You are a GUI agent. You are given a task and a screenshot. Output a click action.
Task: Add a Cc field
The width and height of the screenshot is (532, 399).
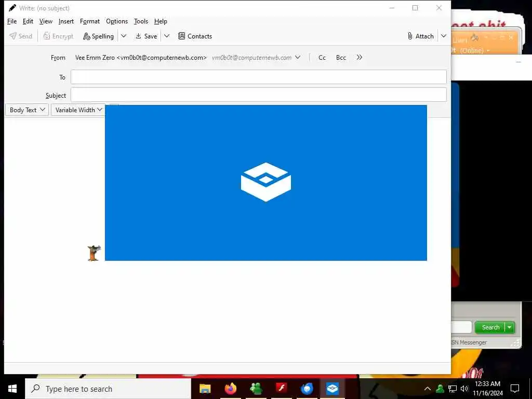322,57
